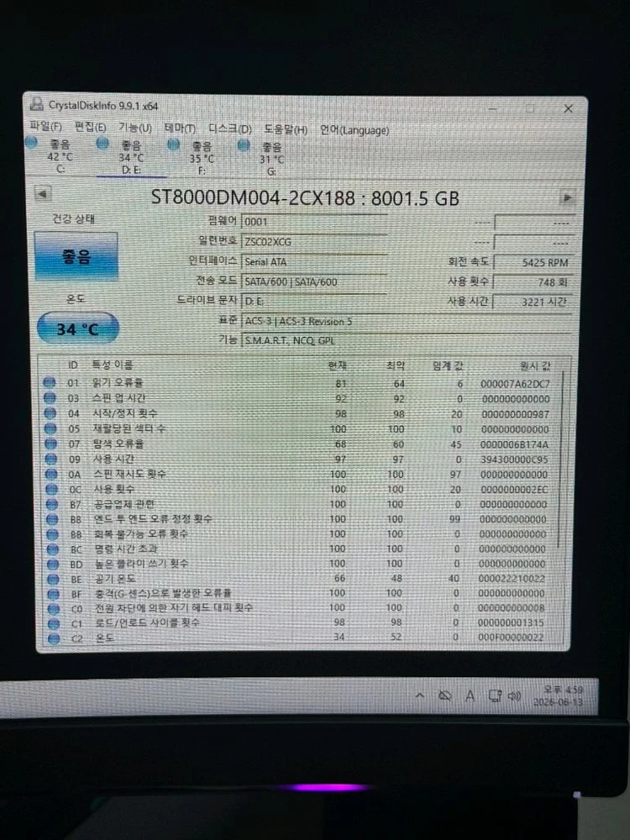Click the interface field Serial ATA
Viewport: 630px width, 840px height.
click(314, 261)
